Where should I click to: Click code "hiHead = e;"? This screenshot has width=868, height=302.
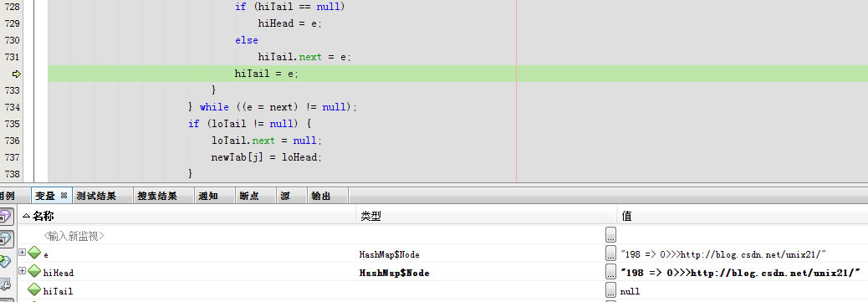[x=289, y=23]
